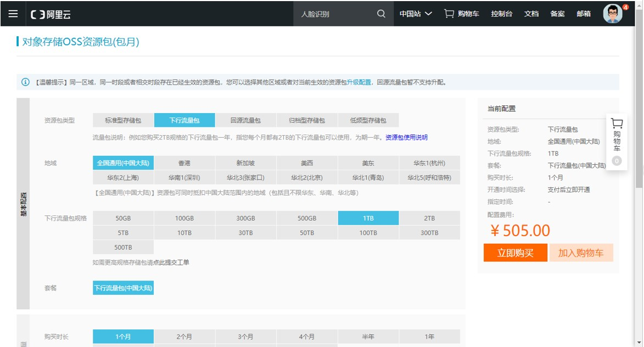Viewport: 644px width, 347px height.
Task: Click the search magnifier icon
Action: tap(381, 14)
